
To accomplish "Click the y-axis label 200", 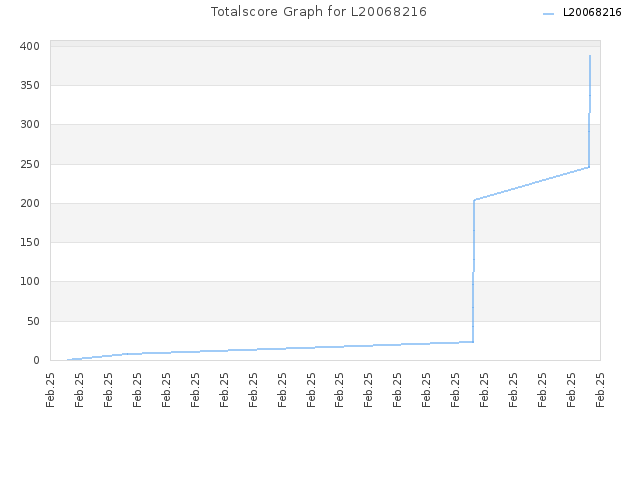I will (30, 203).
